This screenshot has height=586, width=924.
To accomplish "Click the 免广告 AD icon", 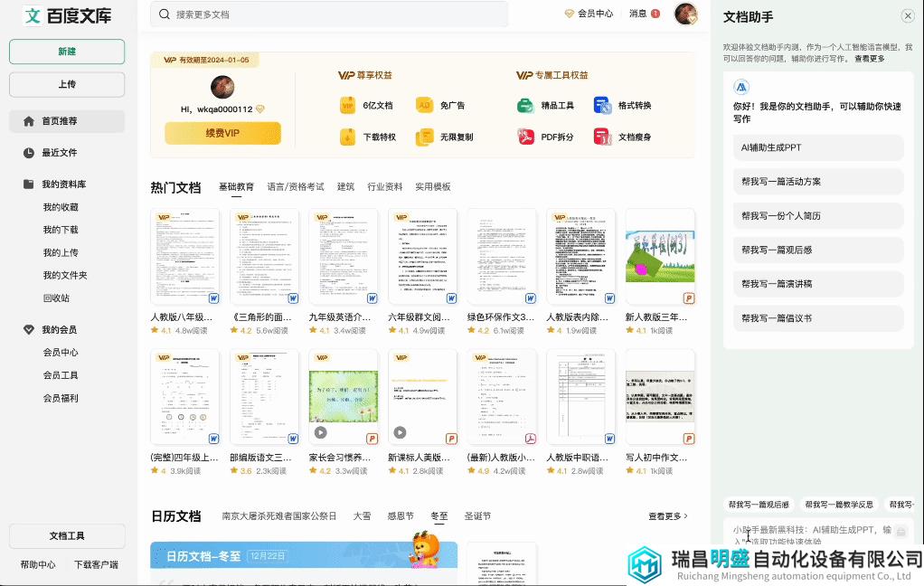I will pos(424,106).
